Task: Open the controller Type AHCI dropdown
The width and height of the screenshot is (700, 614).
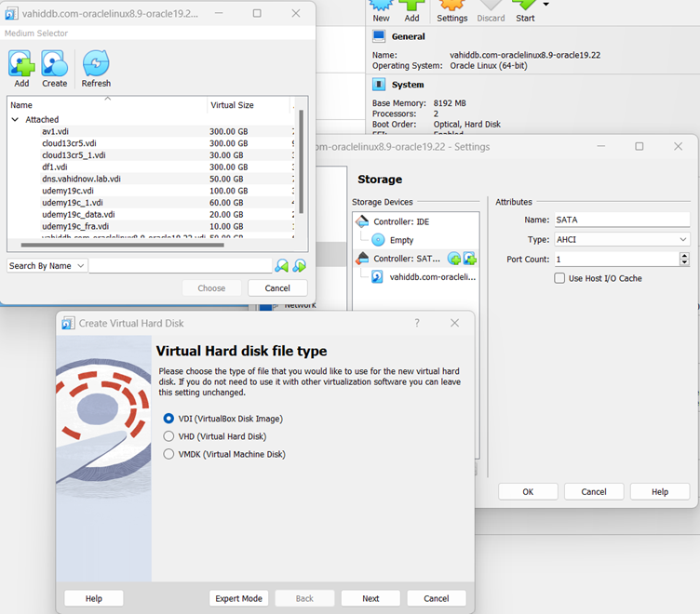Action: 621,239
